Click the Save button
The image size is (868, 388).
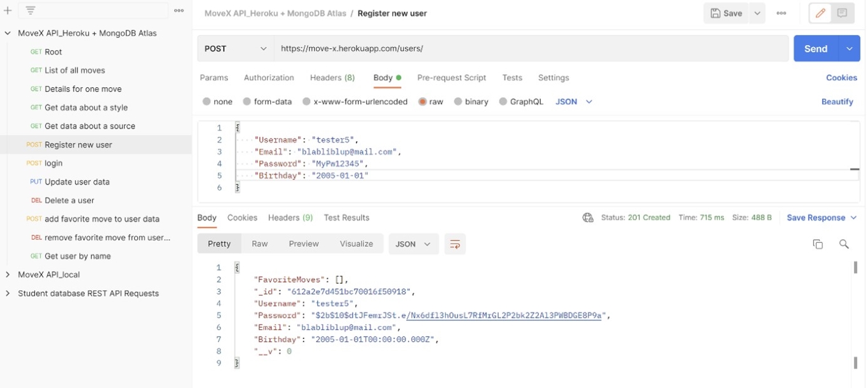(x=726, y=13)
